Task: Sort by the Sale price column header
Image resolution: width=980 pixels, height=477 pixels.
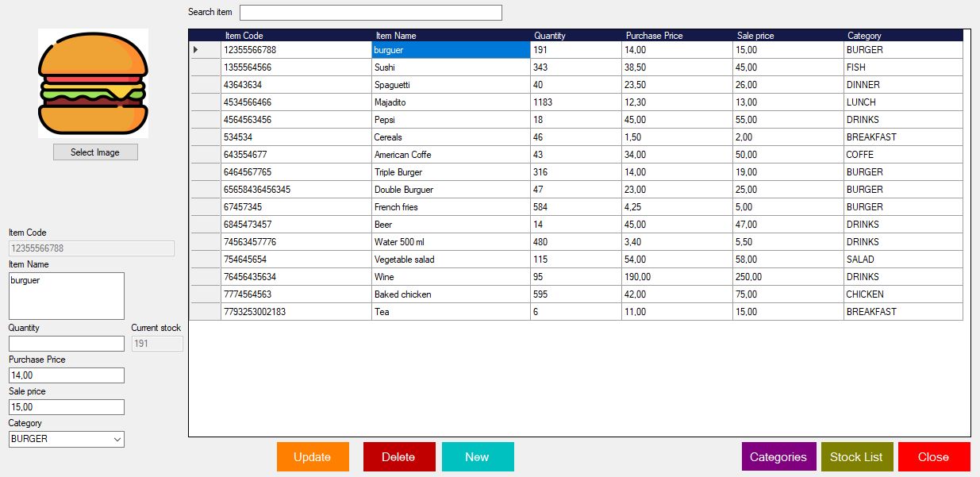Action: (x=789, y=36)
